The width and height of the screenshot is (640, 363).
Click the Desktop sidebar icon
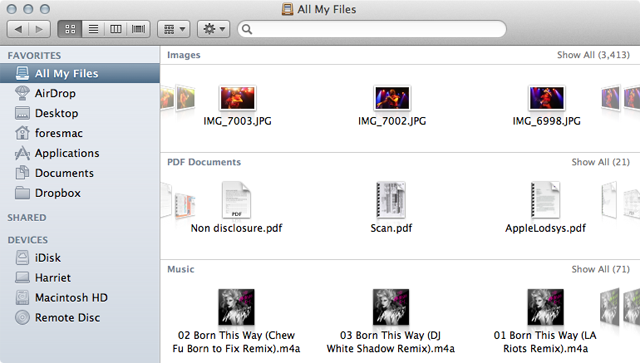pyautogui.click(x=22, y=113)
